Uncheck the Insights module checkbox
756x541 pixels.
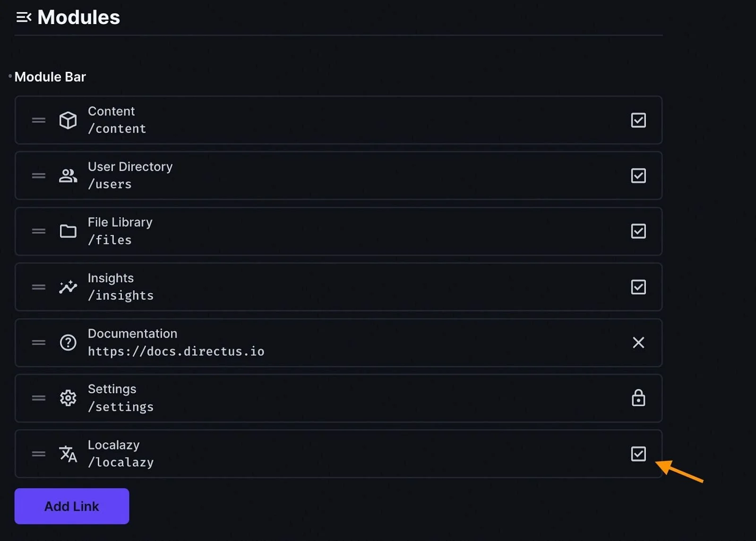pyautogui.click(x=638, y=287)
